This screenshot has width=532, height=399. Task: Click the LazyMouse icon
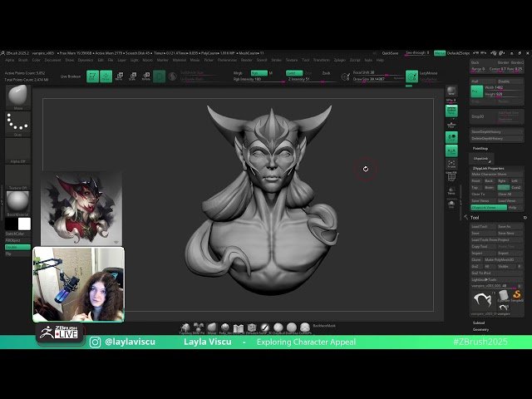click(x=410, y=76)
